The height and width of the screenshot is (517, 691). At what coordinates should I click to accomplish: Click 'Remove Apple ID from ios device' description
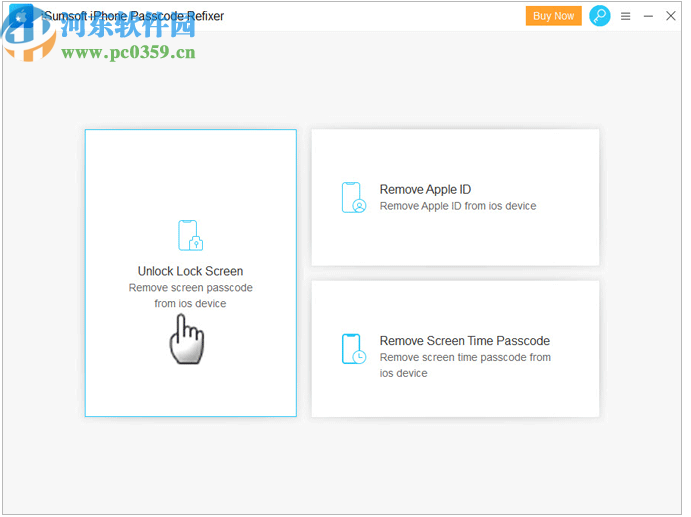tap(458, 206)
